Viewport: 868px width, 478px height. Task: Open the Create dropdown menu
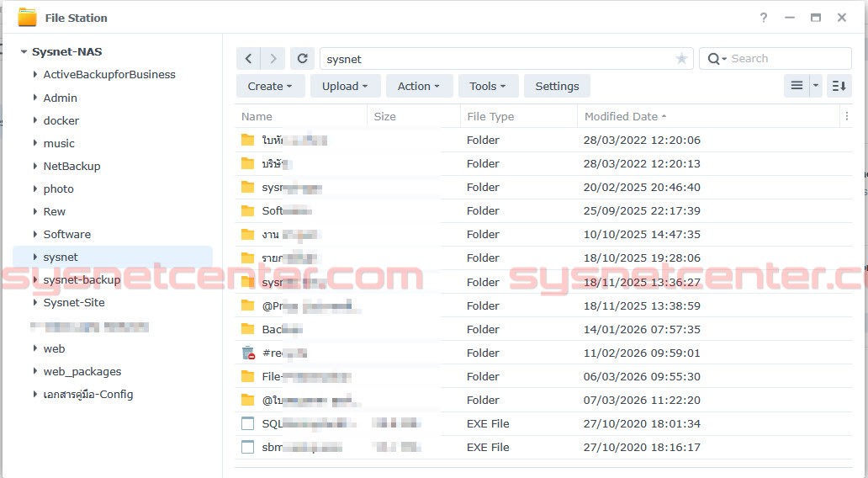[270, 86]
